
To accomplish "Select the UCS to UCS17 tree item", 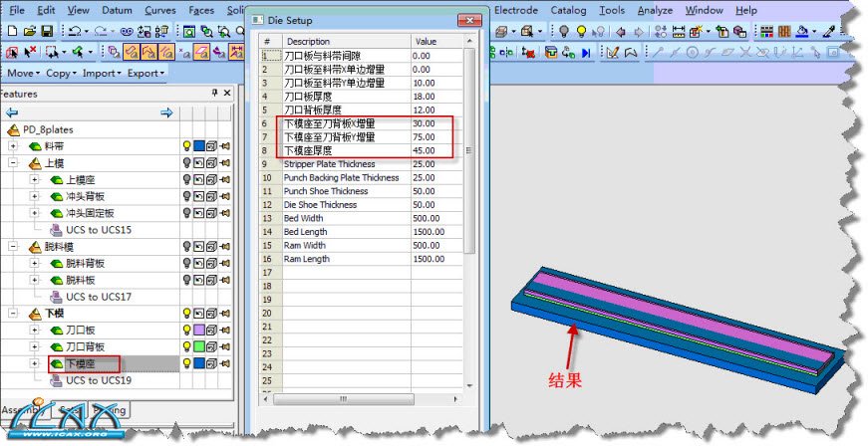I will [x=99, y=297].
